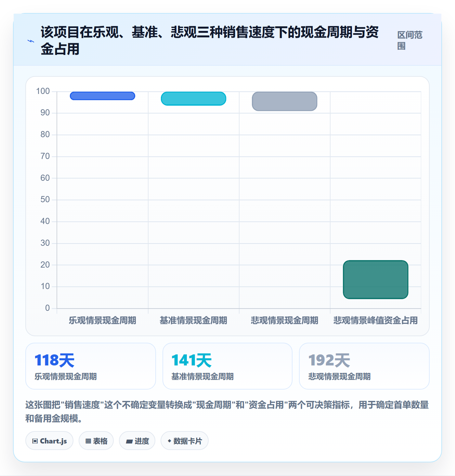Viewport: 455px width, 476px height.
Task: Click the chart title starting with 该项目在乐观
Action: click(x=210, y=41)
